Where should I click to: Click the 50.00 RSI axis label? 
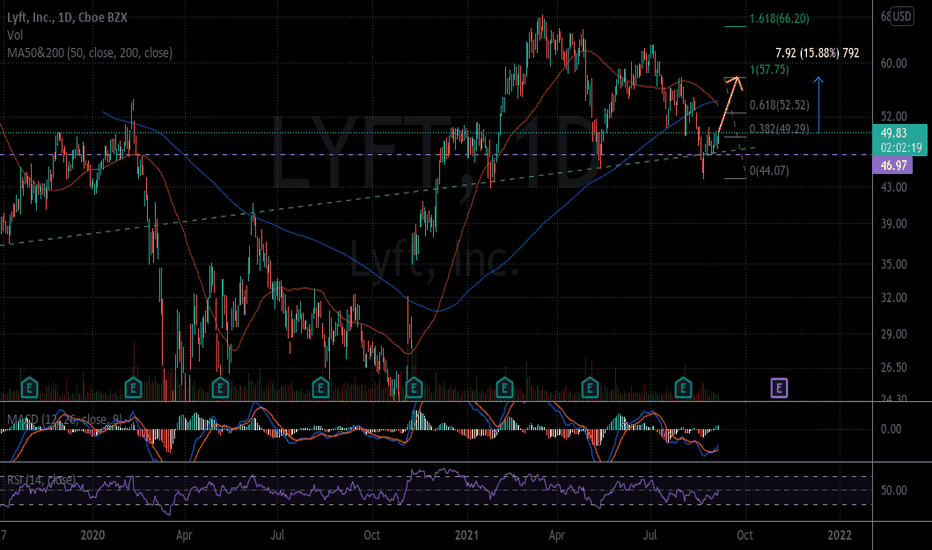pyautogui.click(x=893, y=491)
